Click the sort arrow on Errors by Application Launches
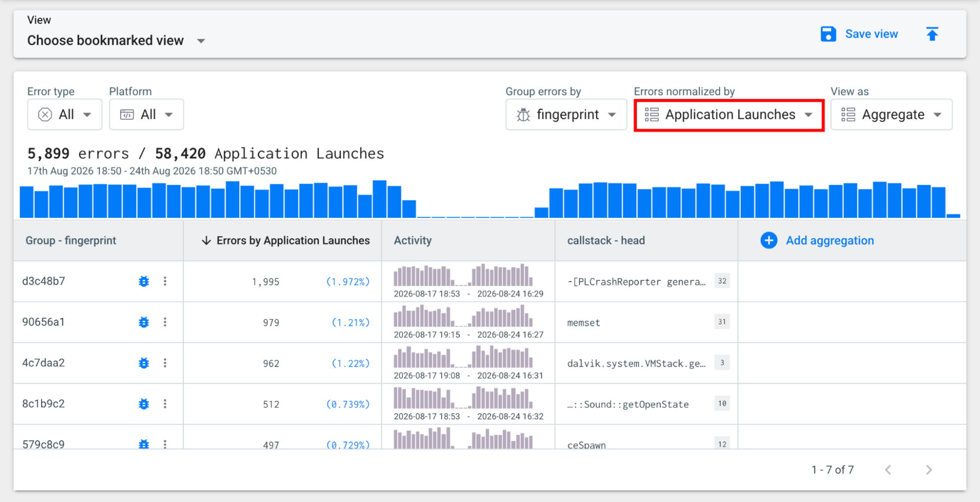Screen dimensions: 980x502 206,240
